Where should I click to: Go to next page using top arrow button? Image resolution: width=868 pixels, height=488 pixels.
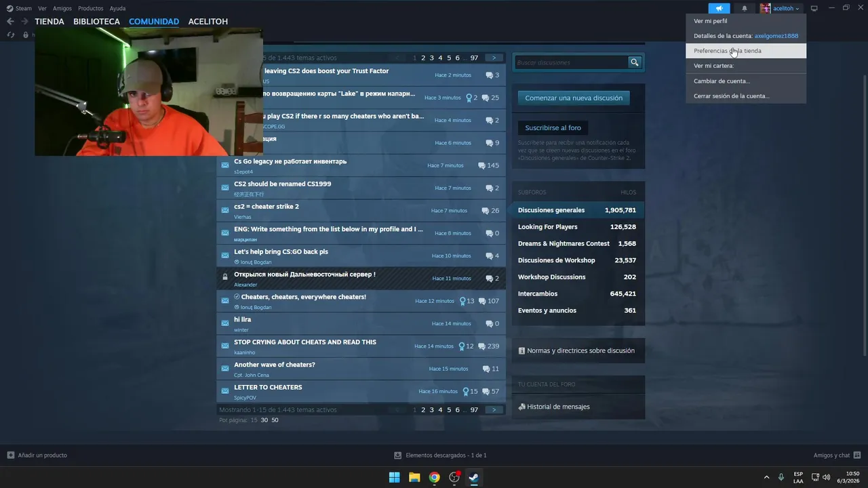coord(494,58)
